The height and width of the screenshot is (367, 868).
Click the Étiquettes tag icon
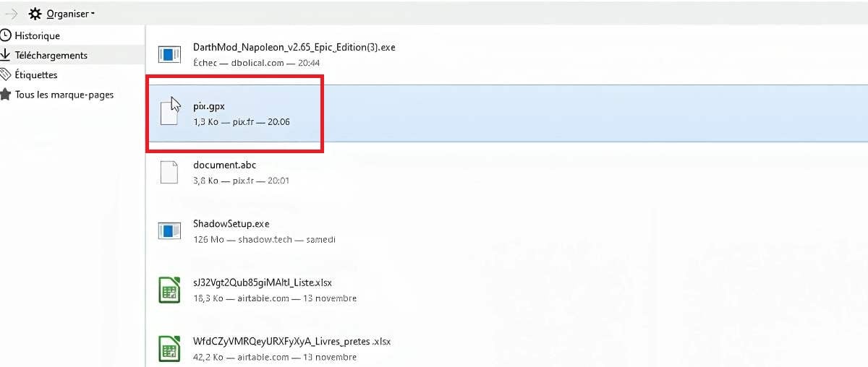pos(7,74)
